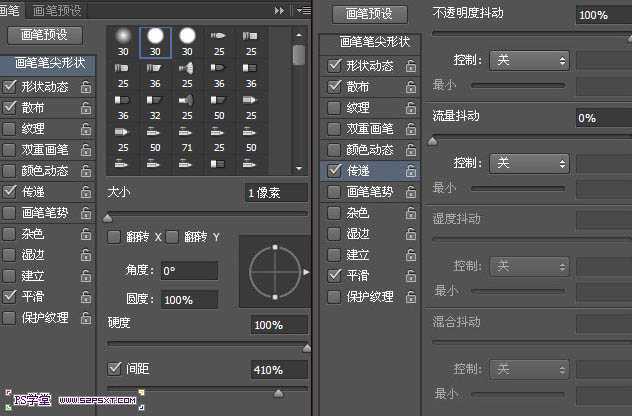
Task: Toggle lock icon beside 建立 in left panel
Action: point(86,276)
